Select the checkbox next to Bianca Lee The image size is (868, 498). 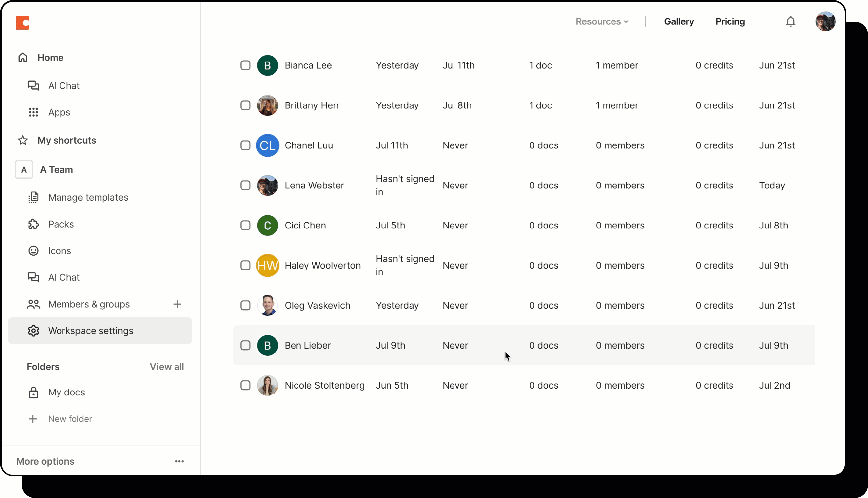(246, 65)
